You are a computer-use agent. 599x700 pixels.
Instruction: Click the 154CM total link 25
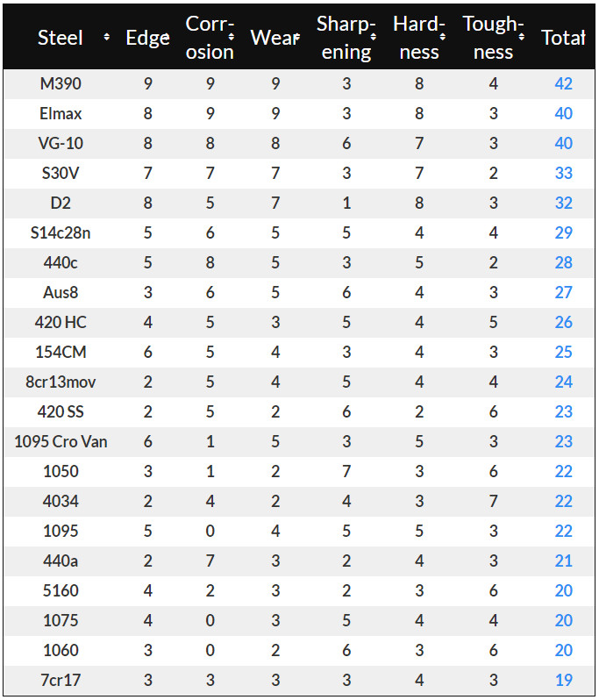point(563,352)
